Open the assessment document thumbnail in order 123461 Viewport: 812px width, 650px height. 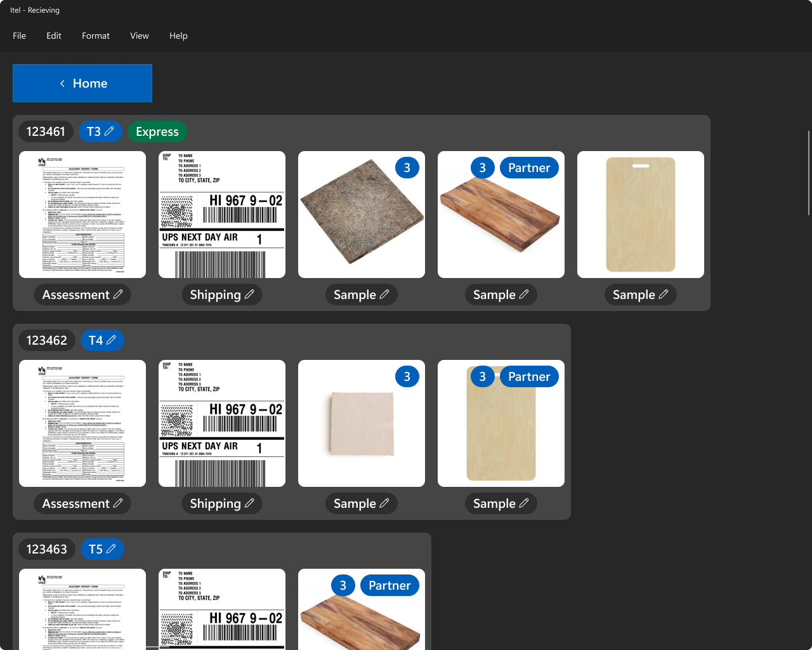tap(82, 215)
